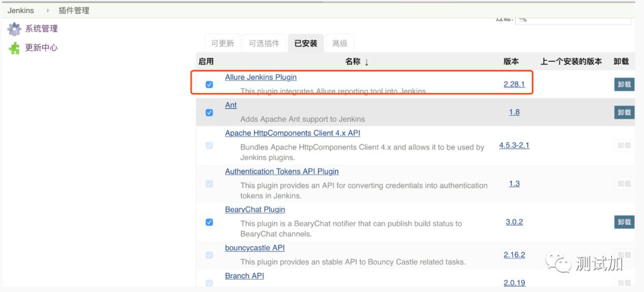Screen dimensions: 644x292
Task: Click the System Management gear icon
Action: tap(14, 29)
